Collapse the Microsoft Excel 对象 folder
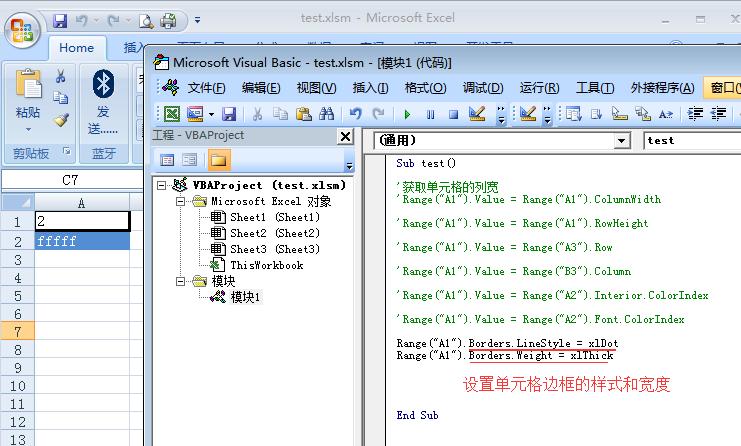 click(x=181, y=201)
